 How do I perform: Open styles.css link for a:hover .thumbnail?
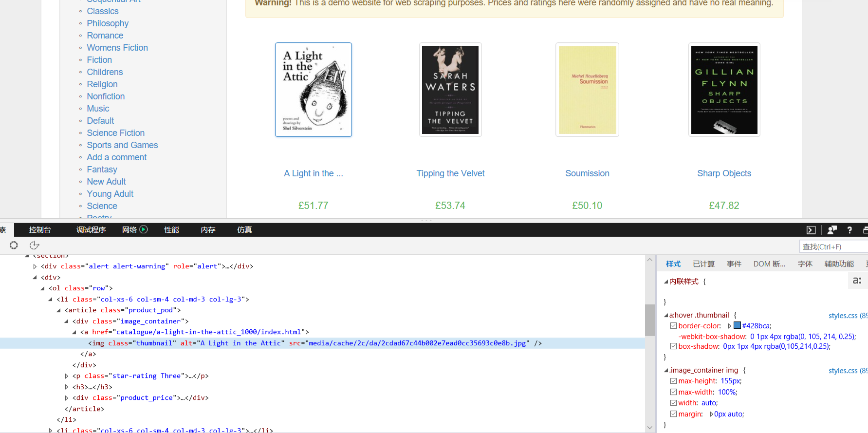coord(848,316)
